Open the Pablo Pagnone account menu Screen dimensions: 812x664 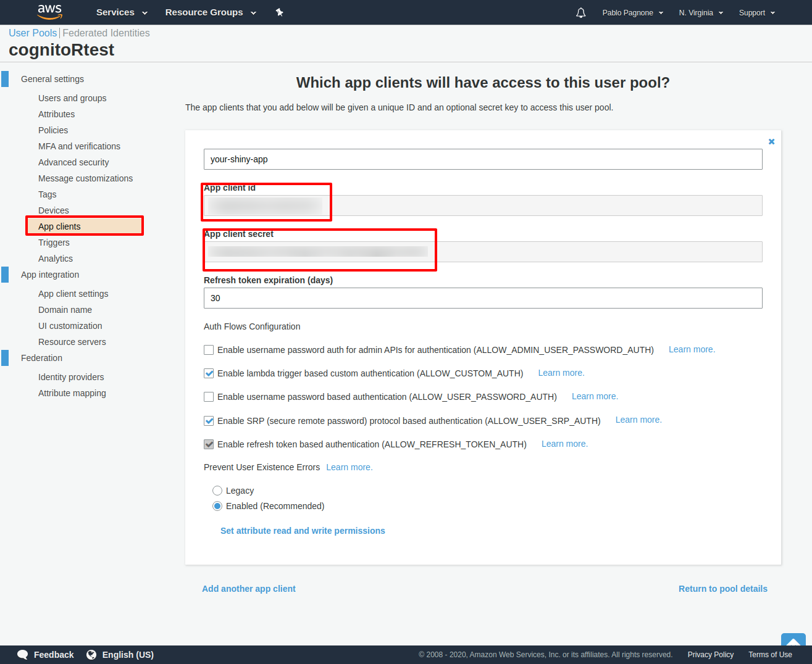pyautogui.click(x=632, y=13)
